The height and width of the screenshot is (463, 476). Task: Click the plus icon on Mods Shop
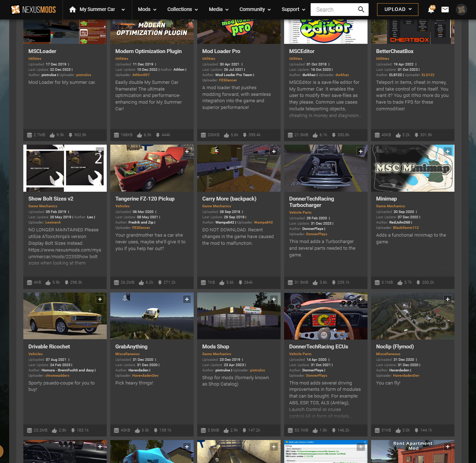tap(274, 299)
